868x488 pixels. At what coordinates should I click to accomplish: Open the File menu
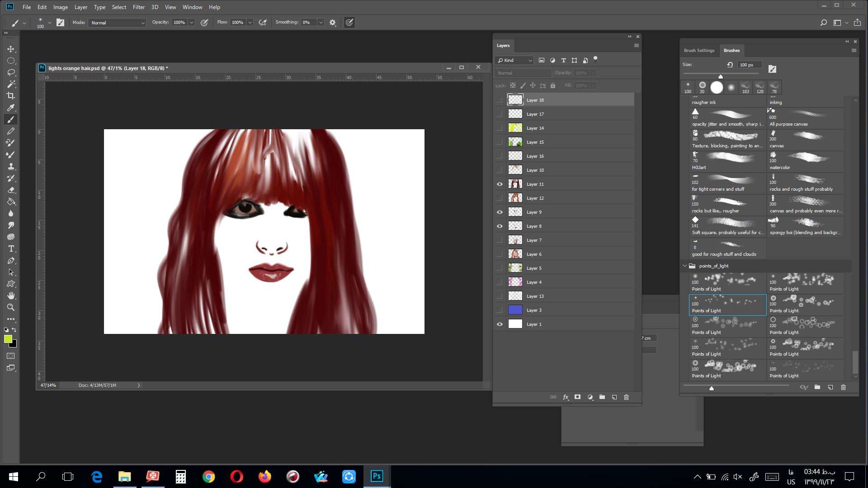click(27, 7)
